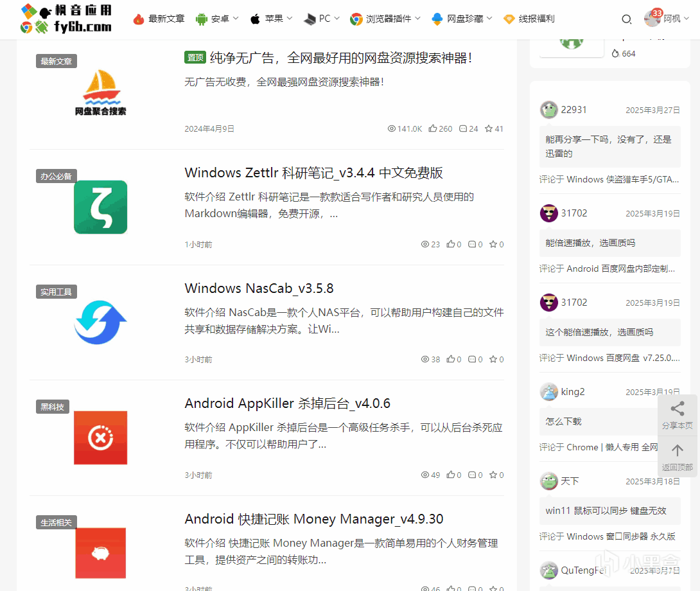Open article 纯净无广告 网盘资源搜索神器
Image resolution: width=700 pixels, height=591 pixels.
click(341, 58)
